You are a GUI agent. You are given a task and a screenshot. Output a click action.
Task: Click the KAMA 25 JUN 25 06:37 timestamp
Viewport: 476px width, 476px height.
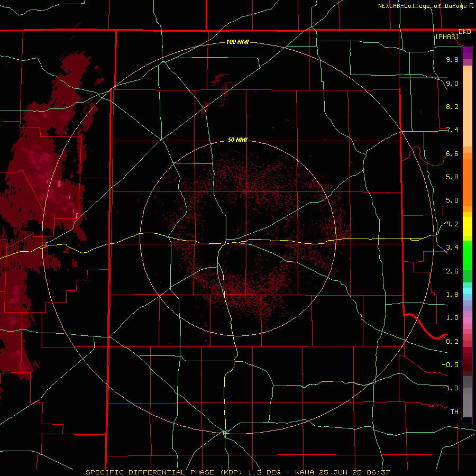click(x=342, y=472)
